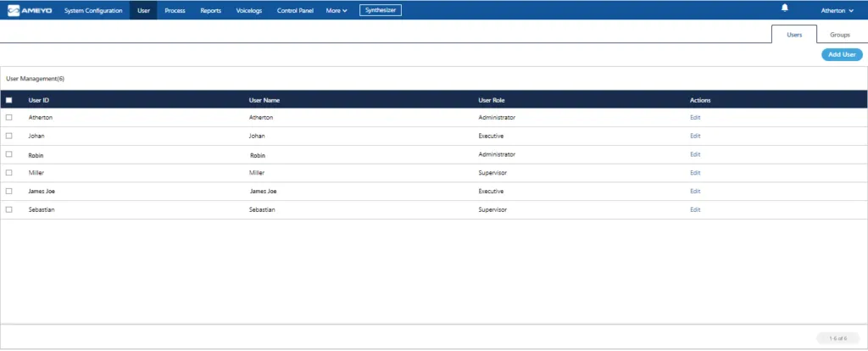Viewport: 868px width, 351px height.
Task: Click Executive role in James Joe row
Action: [491, 191]
